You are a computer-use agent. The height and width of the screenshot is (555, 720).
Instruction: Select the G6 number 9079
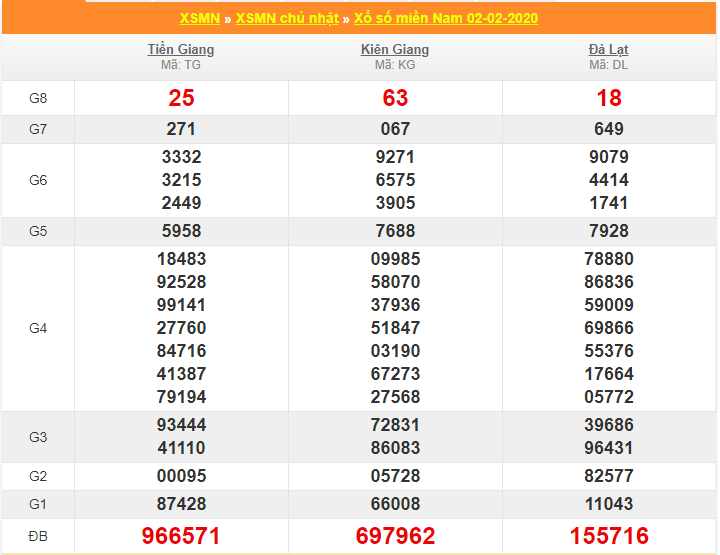click(609, 157)
